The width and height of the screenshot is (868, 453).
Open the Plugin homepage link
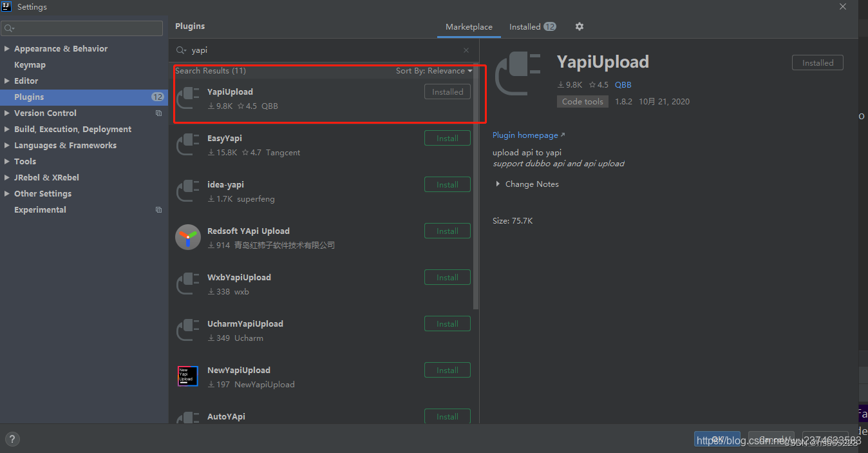pos(529,135)
